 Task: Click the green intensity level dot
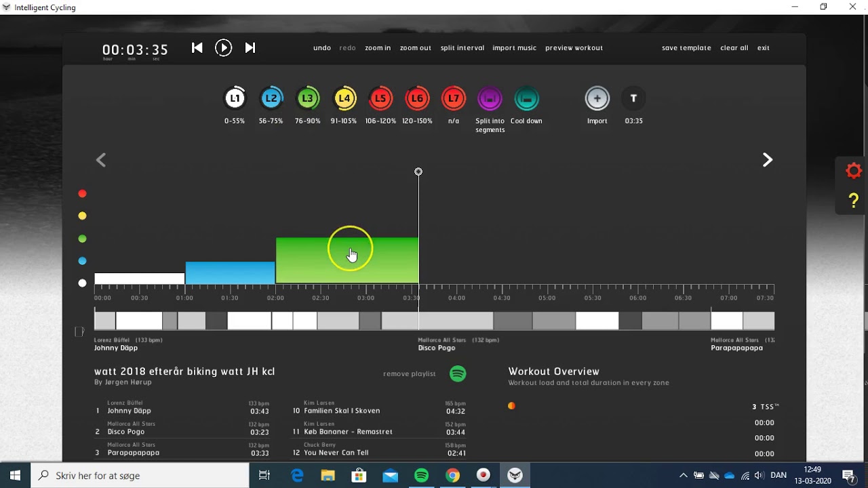pos(82,239)
